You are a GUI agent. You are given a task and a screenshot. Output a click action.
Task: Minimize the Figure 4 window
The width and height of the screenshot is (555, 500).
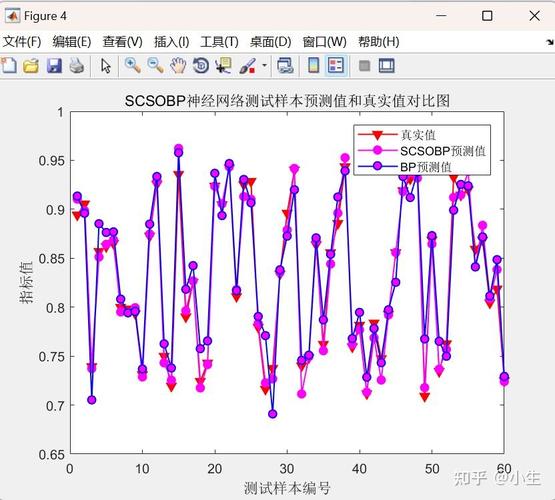[441, 16]
